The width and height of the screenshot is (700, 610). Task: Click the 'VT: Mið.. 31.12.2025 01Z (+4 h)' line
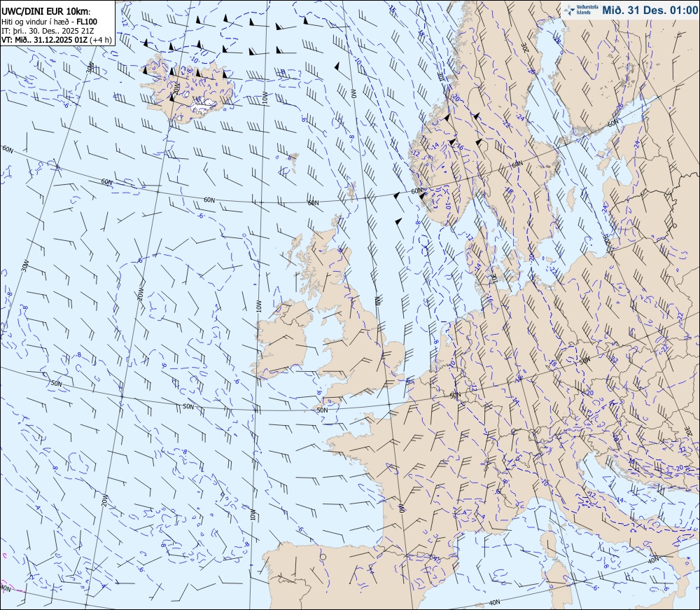pyautogui.click(x=57, y=39)
